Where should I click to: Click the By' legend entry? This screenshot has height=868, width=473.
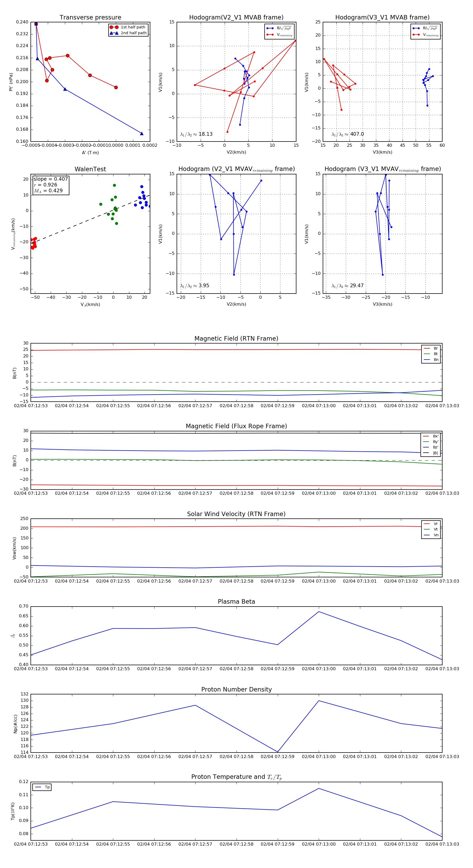pyautogui.click(x=431, y=442)
